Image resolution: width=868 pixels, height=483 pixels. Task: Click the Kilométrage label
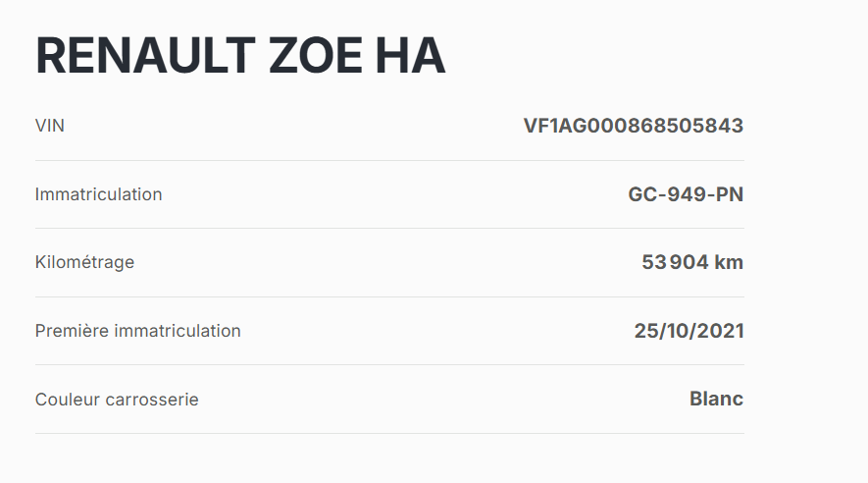(84, 262)
